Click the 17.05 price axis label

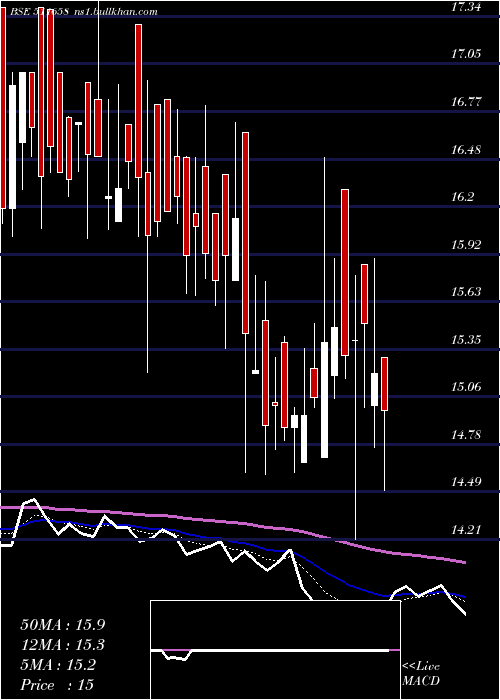pos(466,54)
